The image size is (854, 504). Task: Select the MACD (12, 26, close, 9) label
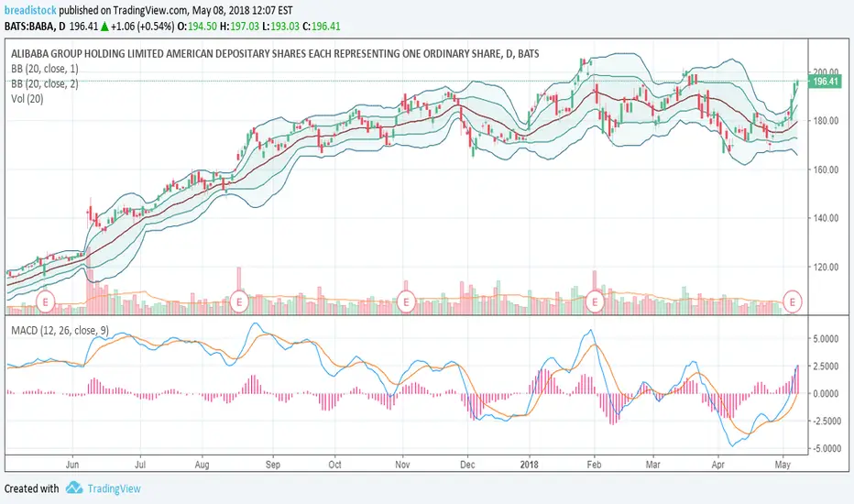click(x=60, y=330)
